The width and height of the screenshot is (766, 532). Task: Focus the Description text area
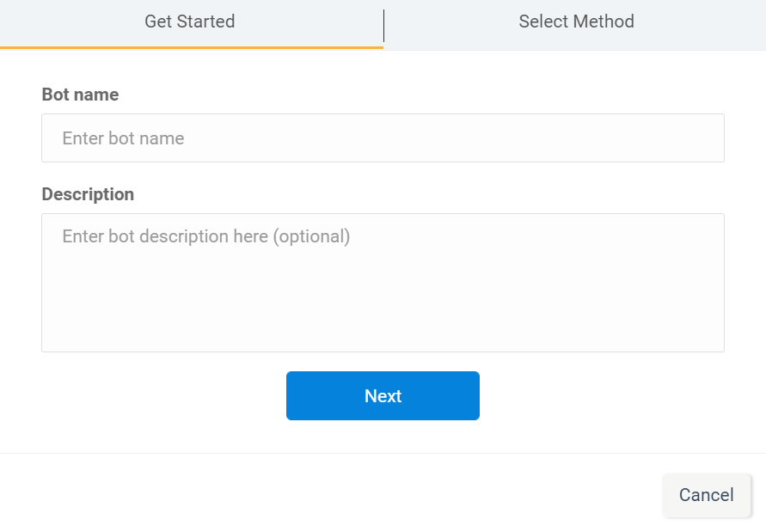point(383,283)
